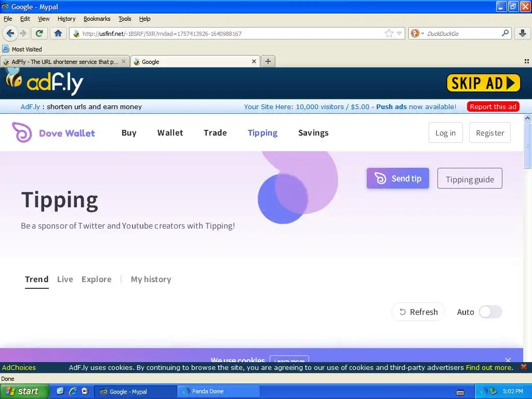Open the Bookmarks menu

click(x=97, y=19)
